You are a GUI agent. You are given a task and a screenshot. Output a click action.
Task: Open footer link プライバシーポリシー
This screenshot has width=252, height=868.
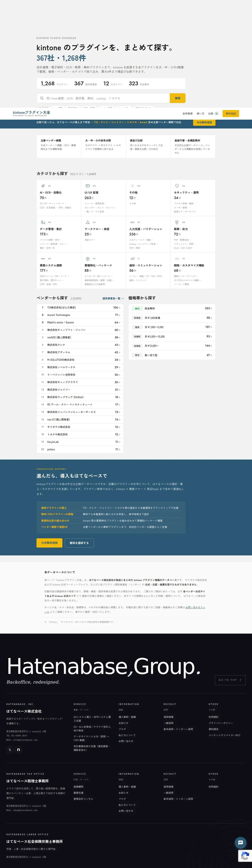[221, 723]
